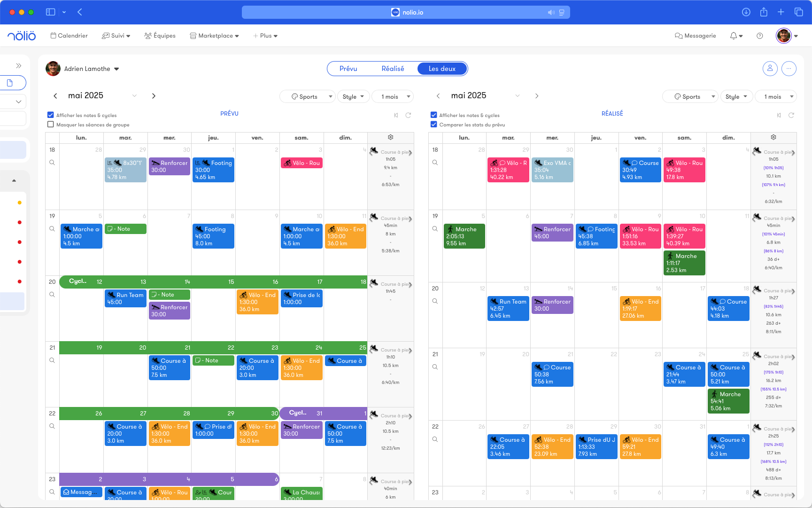Click the athlete profile icon button
Screen dimensions: 812x508
click(770, 69)
